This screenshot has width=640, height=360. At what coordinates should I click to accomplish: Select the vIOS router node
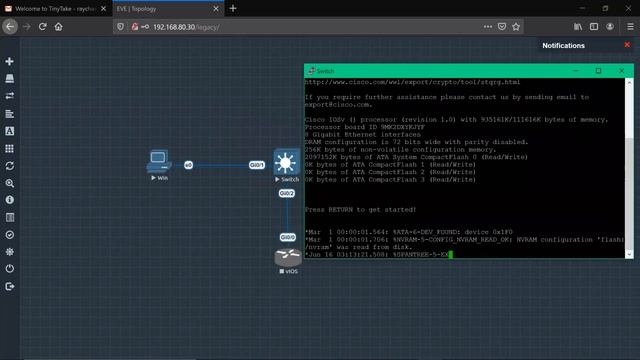coord(288,257)
